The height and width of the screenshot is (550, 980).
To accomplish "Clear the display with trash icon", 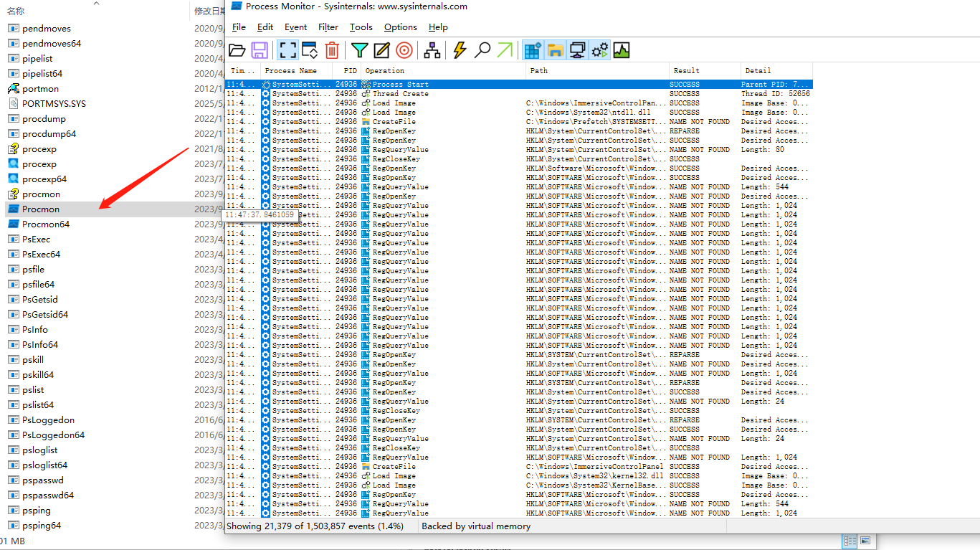I will (x=332, y=50).
